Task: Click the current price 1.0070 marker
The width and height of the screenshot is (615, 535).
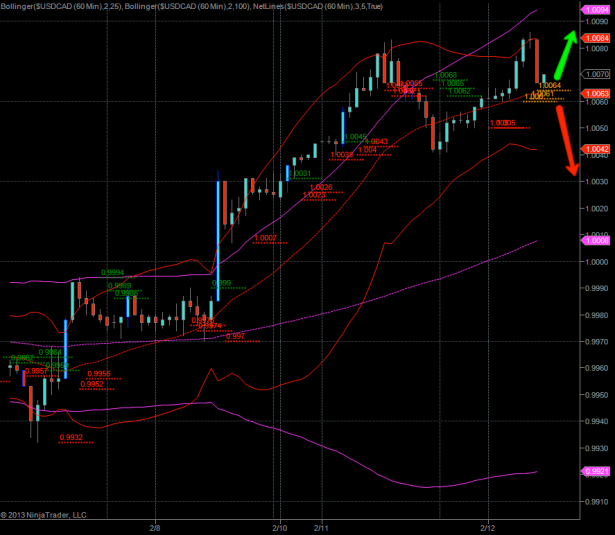Action: coord(597,74)
